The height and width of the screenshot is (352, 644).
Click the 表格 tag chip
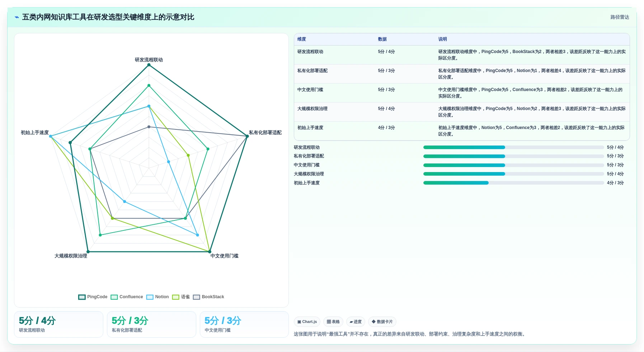[x=333, y=322]
